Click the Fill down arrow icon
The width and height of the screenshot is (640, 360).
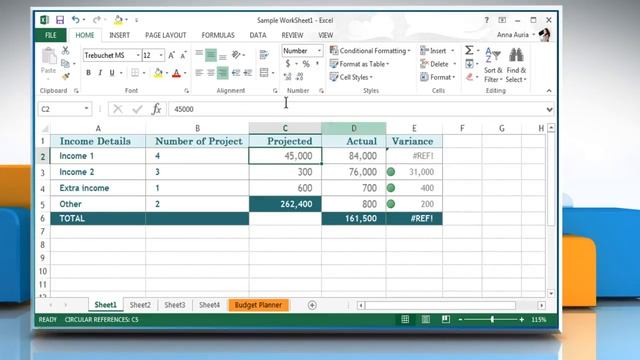pyautogui.click(x=469, y=64)
